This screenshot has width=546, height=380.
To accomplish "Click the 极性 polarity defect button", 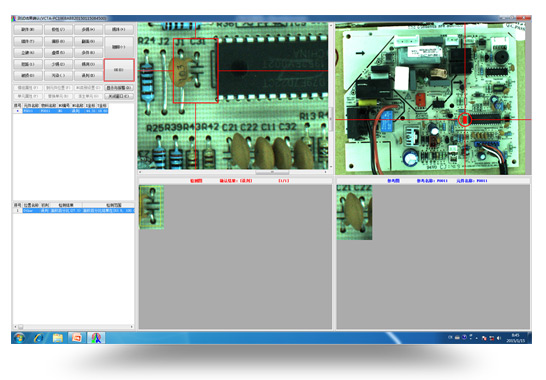I will click(x=58, y=30).
